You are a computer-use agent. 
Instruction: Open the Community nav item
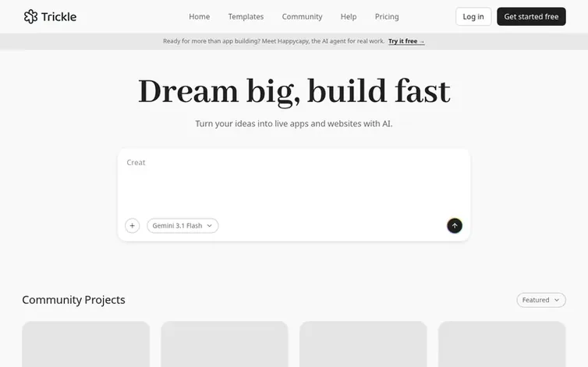click(303, 16)
